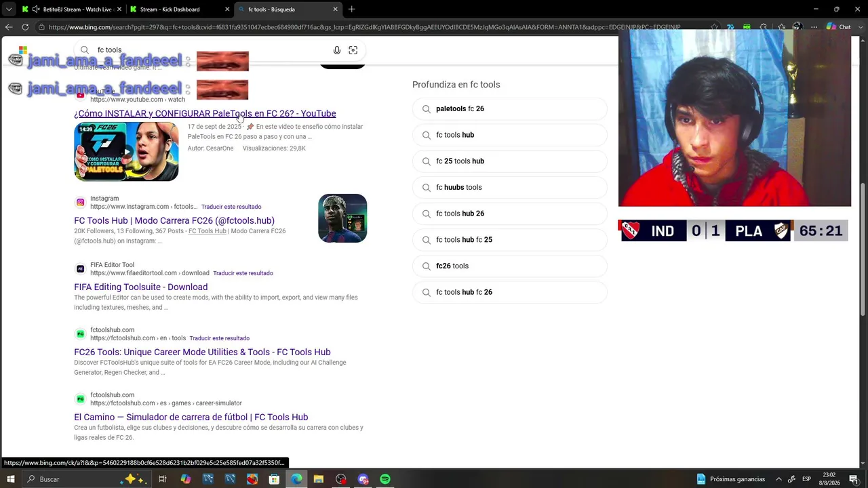Image resolution: width=868 pixels, height=488 pixels.
Task: Switch to Microsoft Edge on the taskbar
Action: [x=296, y=479]
